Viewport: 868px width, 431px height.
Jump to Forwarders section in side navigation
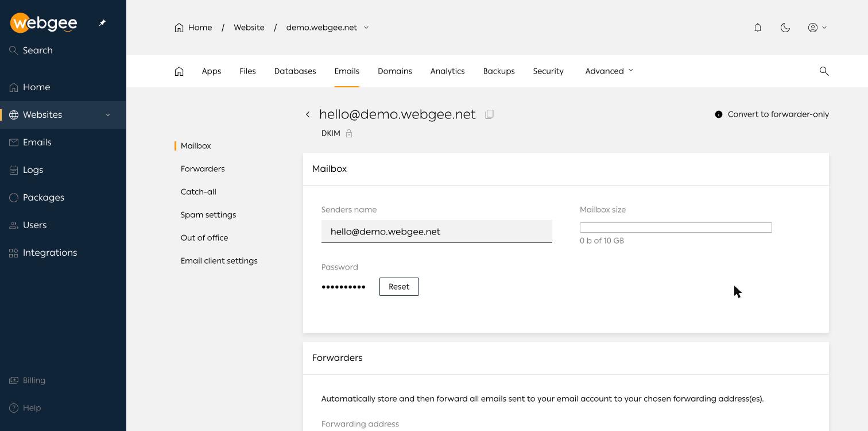tap(203, 169)
